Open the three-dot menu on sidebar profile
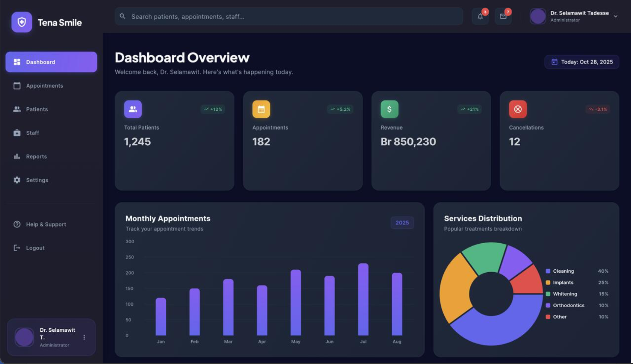633x364 pixels. point(84,337)
